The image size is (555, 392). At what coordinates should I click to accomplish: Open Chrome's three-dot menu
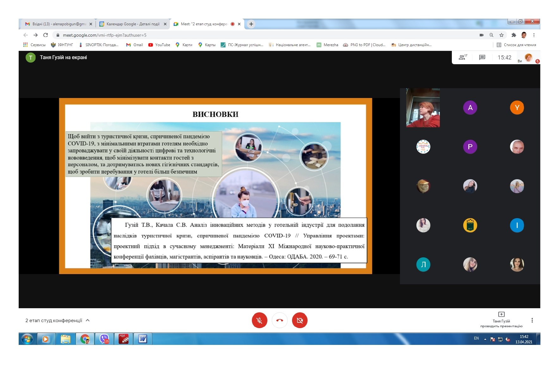[x=534, y=35]
